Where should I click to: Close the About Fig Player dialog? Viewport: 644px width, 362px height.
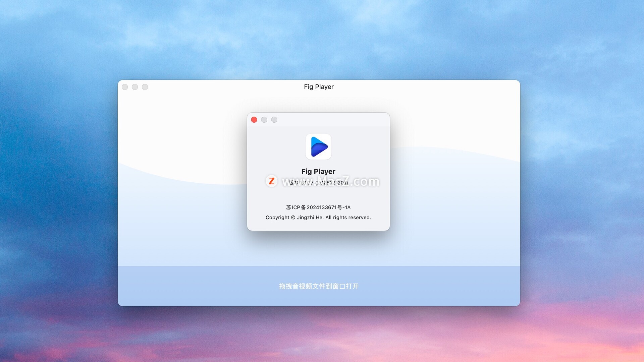[254, 120]
